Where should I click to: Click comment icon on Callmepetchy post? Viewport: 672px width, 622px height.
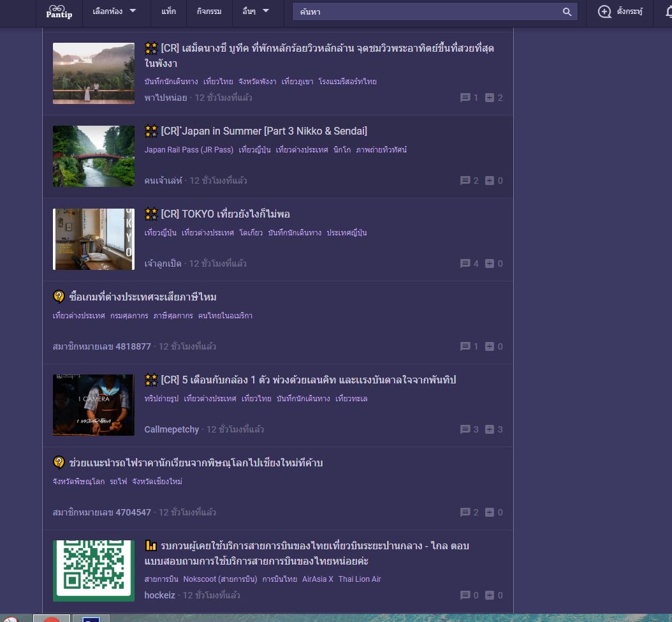[x=465, y=429]
